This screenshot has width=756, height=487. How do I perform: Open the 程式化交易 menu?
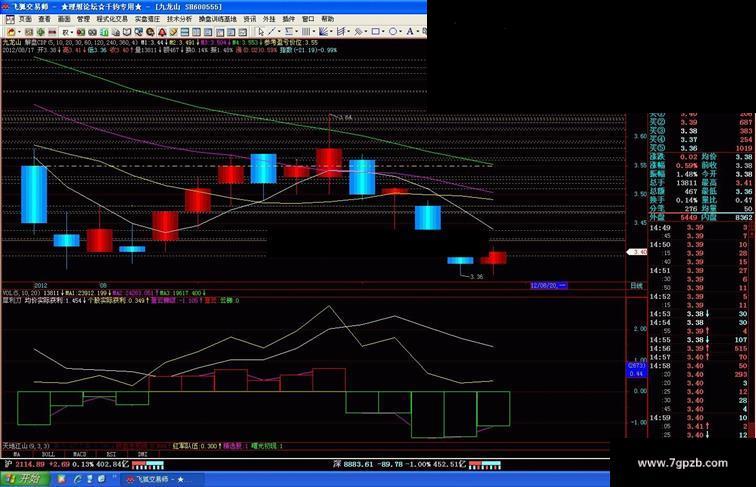coord(112,19)
